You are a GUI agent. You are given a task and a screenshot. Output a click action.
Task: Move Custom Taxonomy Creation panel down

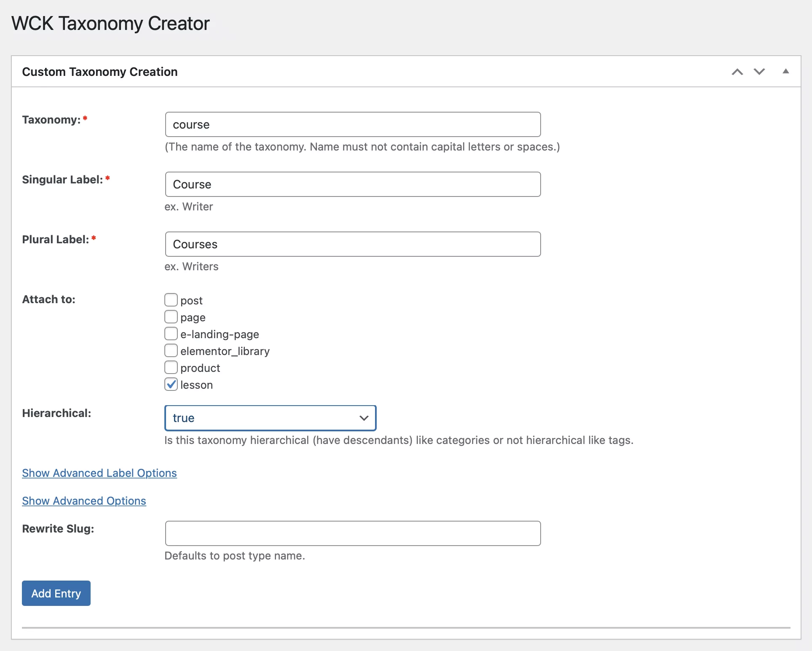pos(759,72)
